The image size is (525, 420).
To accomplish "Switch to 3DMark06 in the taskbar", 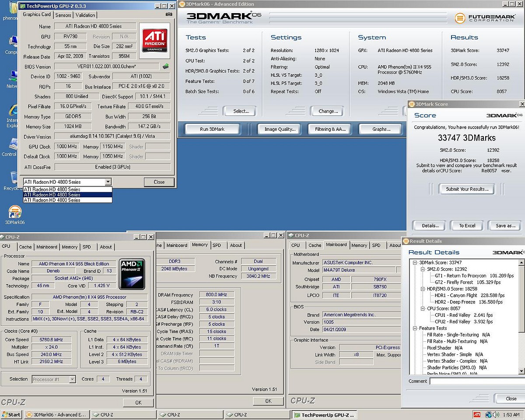I will 56,415.
